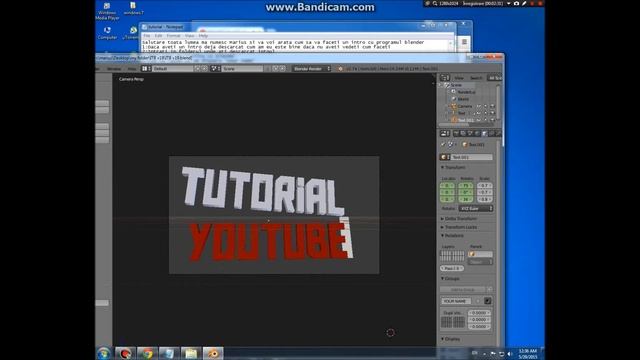Open the outliner display mode dropdown
Image resolution: width=640 pixels, height=360 pixels.
pos(495,78)
